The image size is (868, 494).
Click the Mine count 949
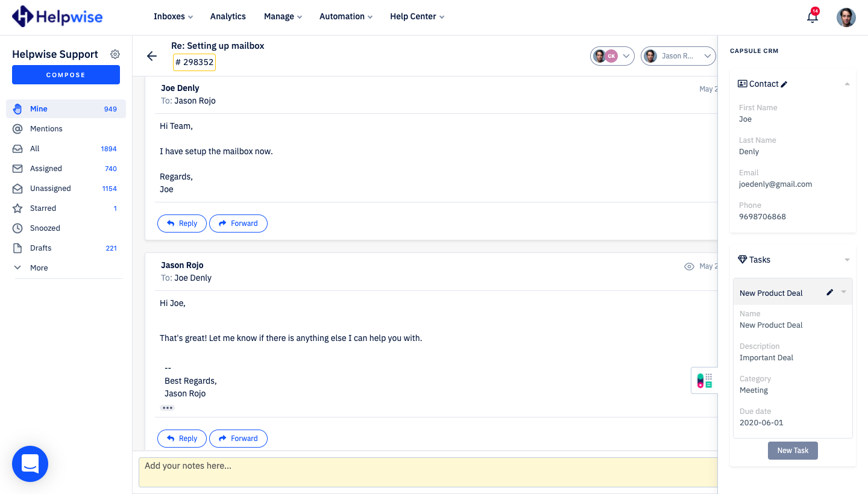[110, 109]
